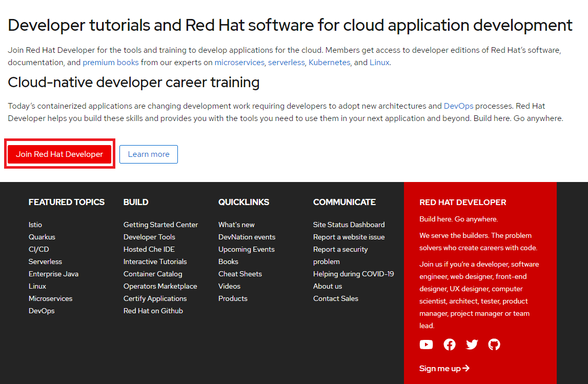Select Quarkus under Featured Topics
588x384 pixels.
point(42,236)
